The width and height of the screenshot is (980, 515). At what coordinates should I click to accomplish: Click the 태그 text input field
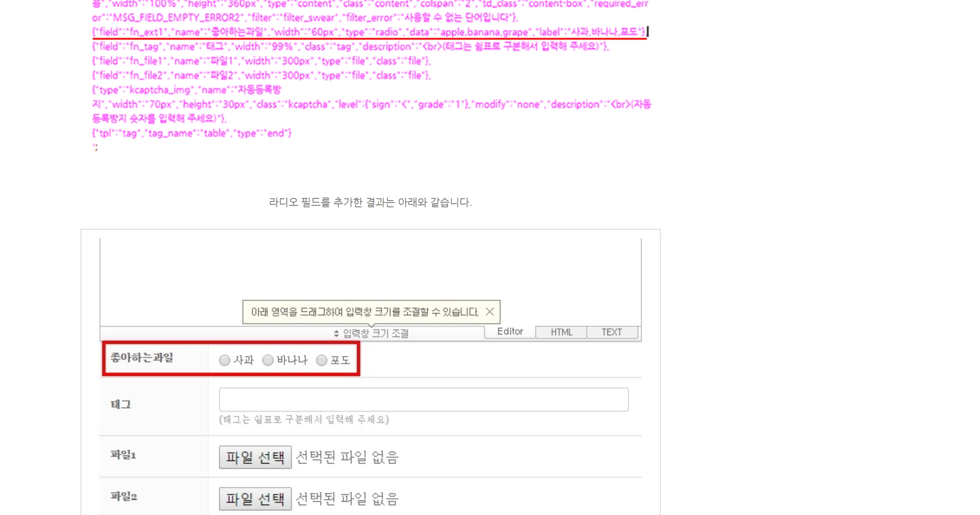point(424,398)
